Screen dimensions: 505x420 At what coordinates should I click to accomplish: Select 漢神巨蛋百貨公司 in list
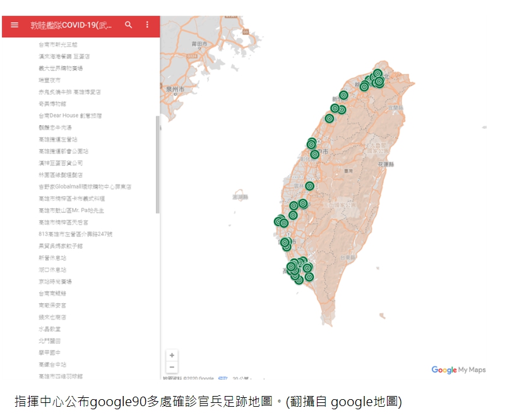pos(61,163)
